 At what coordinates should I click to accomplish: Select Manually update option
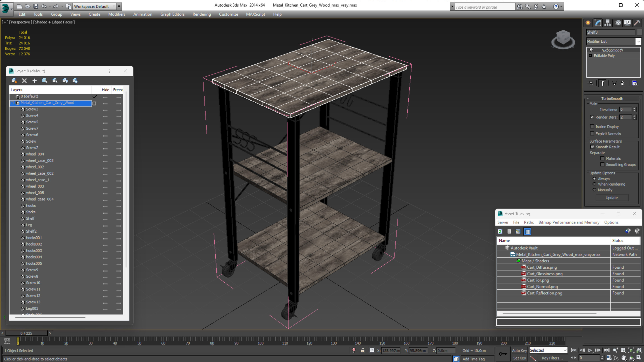point(594,190)
